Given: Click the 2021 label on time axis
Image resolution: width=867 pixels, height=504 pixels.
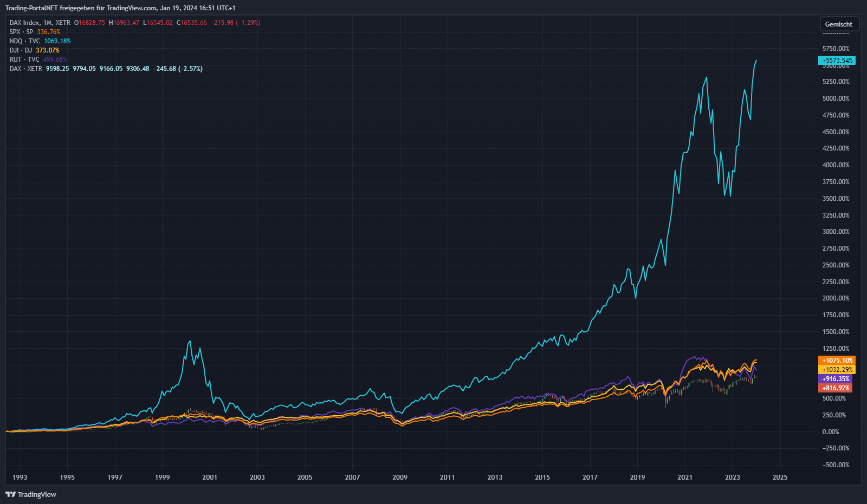Looking at the screenshot, I should tap(685, 477).
